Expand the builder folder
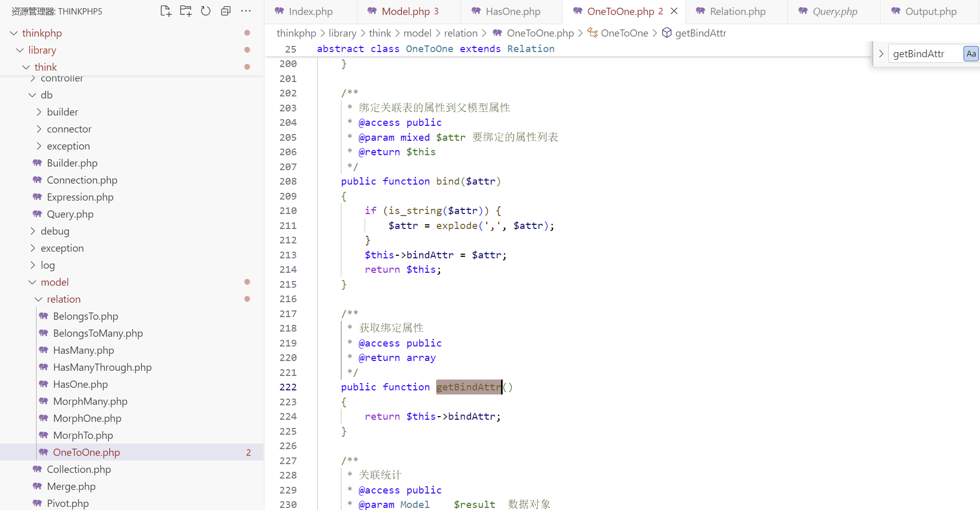Screen dimensions: 980x510 (39, 112)
